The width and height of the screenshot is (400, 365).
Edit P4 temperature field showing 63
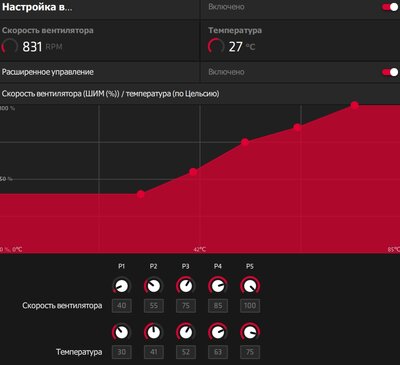218,352
